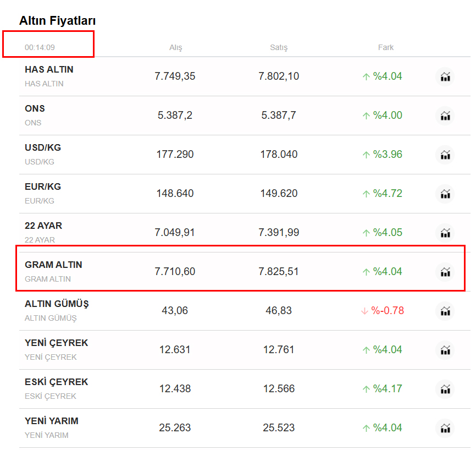The width and height of the screenshot is (476, 450).
Task: Click the 00:14:09 timestamp
Action: coord(40,48)
